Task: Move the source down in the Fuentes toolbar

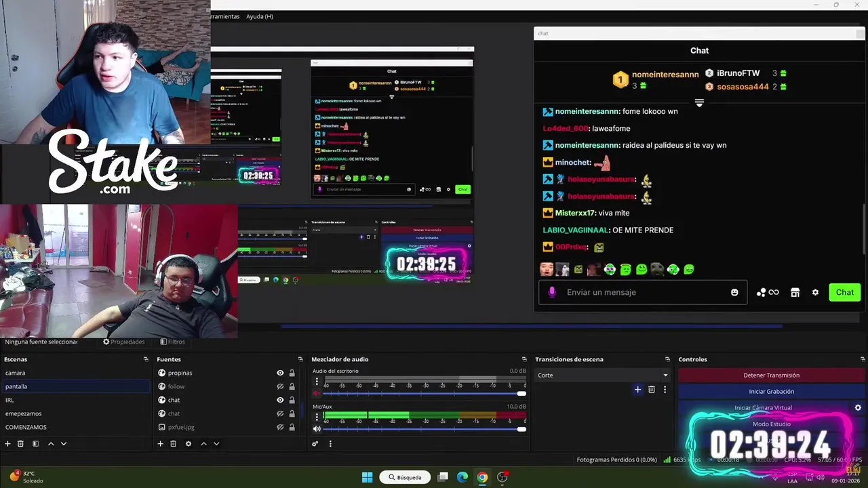Action: (x=216, y=444)
